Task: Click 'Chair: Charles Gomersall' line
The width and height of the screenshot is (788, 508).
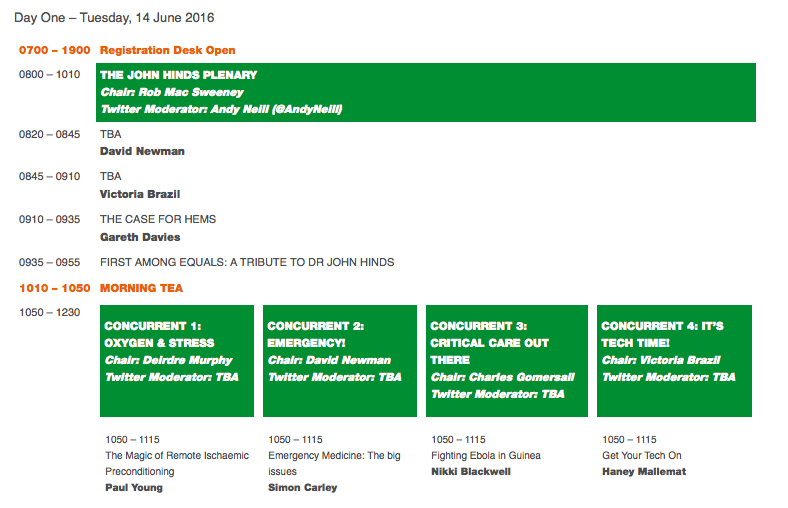Action: pyautogui.click(x=503, y=377)
